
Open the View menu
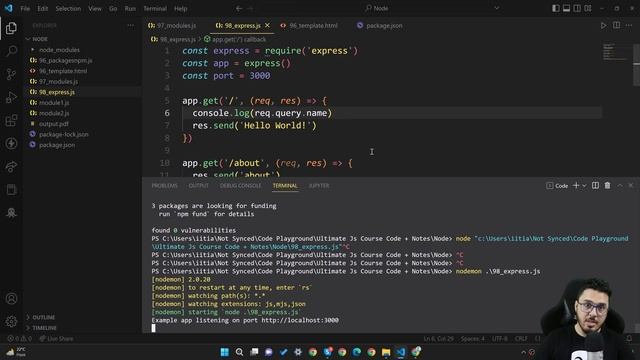click(95, 8)
